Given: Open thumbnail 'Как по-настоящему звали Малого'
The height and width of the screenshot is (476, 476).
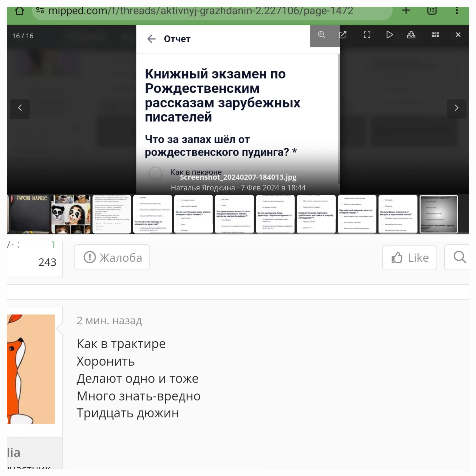Looking at the screenshot, I should 194,214.
